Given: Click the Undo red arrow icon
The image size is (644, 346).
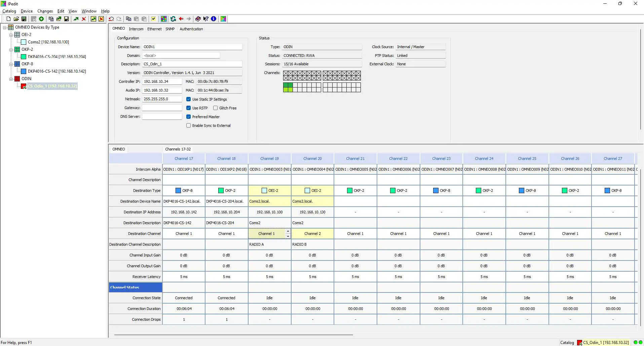Looking at the screenshot, I should [x=111, y=19].
